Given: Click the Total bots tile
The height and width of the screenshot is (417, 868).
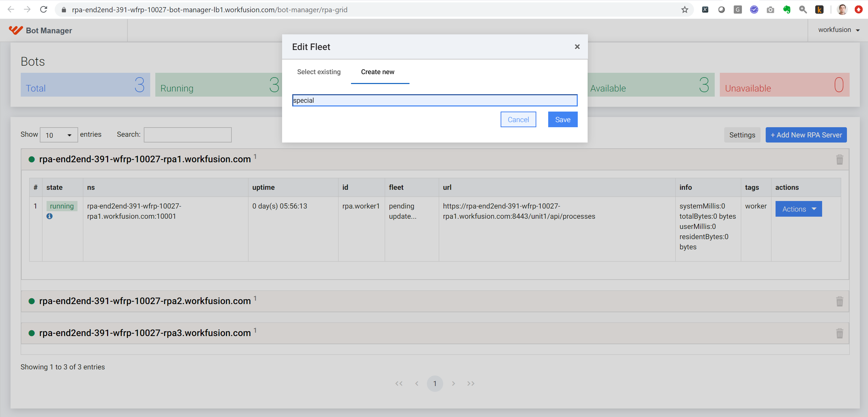Looking at the screenshot, I should (x=85, y=85).
